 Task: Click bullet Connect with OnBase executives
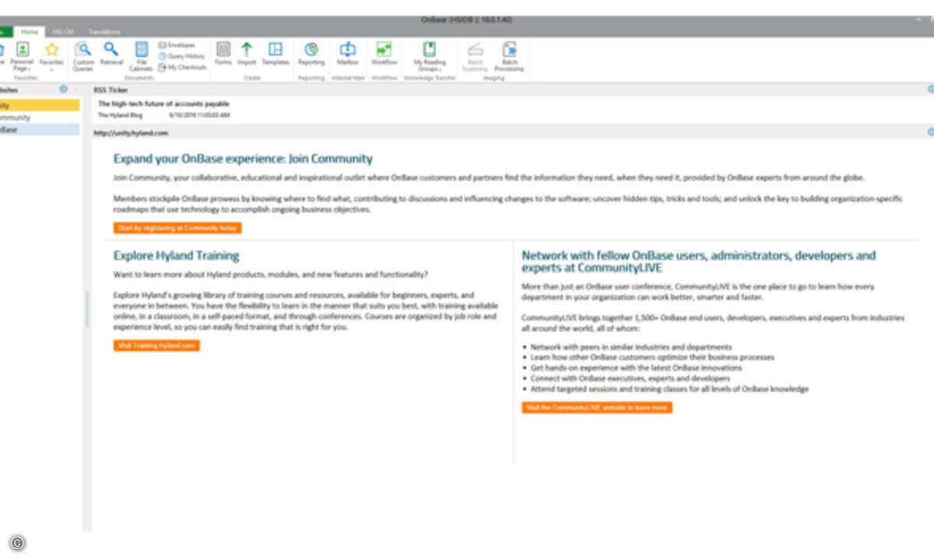630,378
